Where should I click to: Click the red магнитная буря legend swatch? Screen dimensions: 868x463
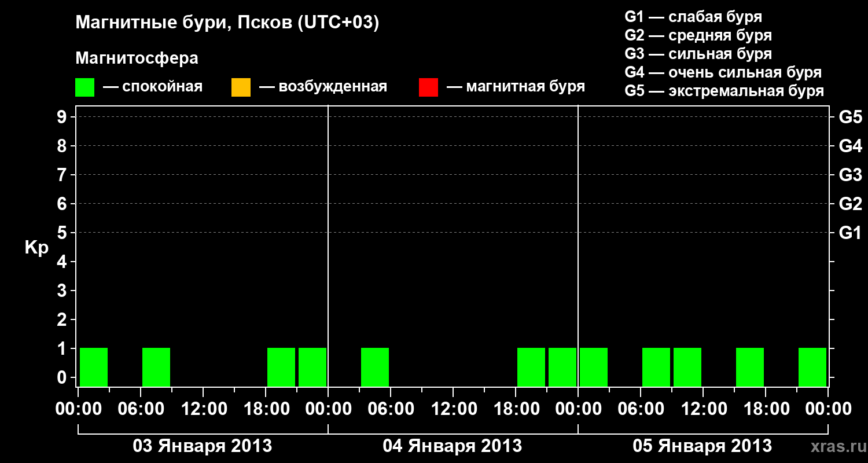pos(428,87)
